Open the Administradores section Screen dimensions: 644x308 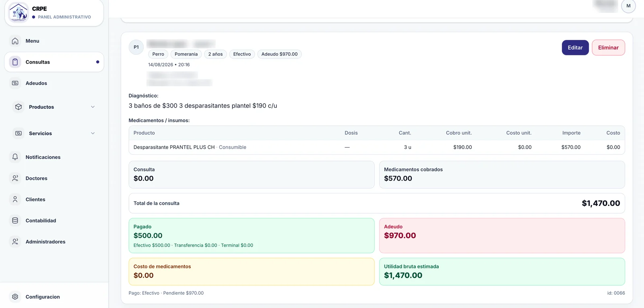pyautogui.click(x=54, y=242)
